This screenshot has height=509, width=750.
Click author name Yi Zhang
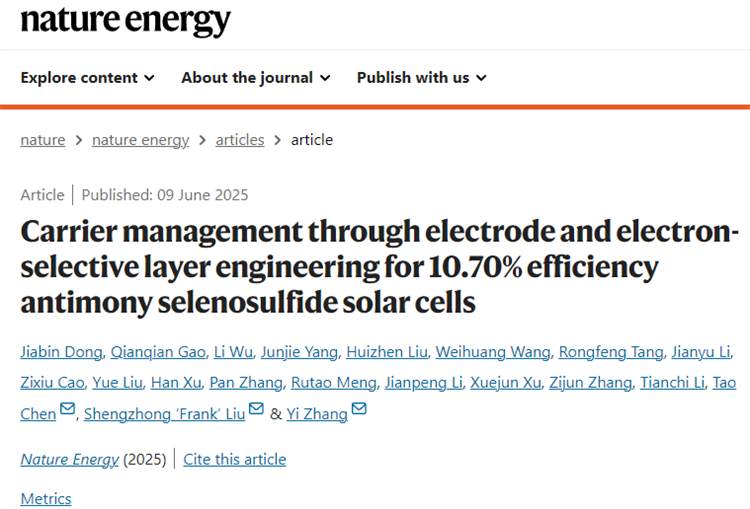[x=317, y=414]
